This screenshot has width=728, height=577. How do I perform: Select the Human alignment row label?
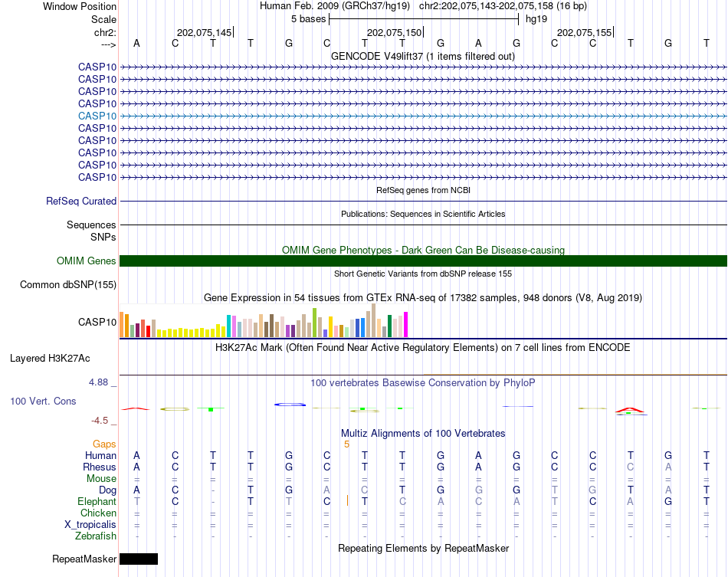[100, 455]
